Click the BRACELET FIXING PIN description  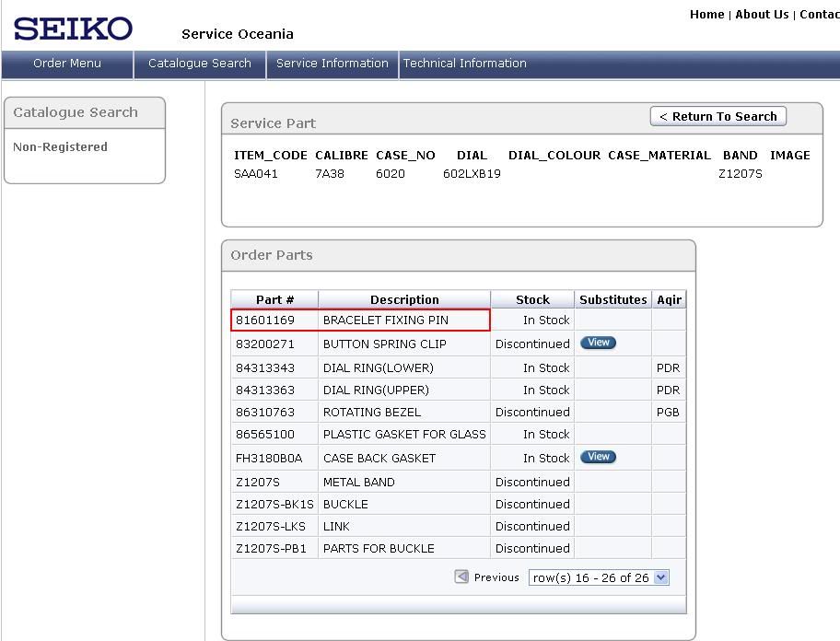click(386, 320)
